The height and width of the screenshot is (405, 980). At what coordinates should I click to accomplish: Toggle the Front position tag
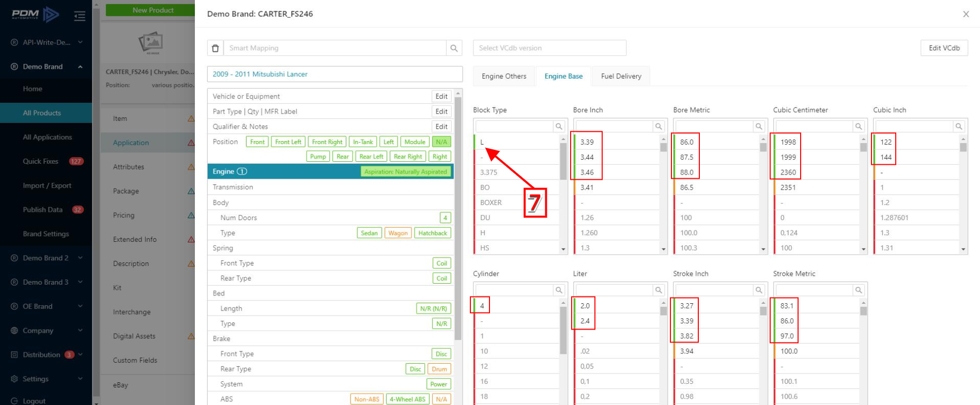click(257, 142)
